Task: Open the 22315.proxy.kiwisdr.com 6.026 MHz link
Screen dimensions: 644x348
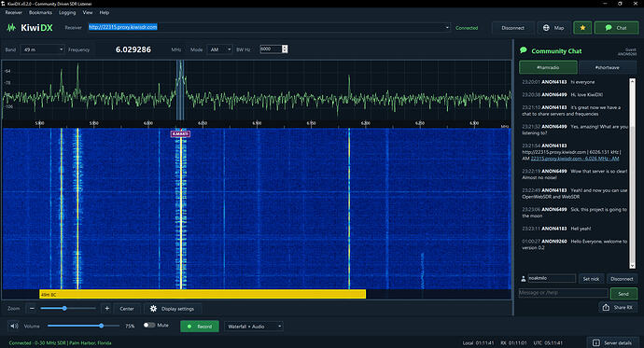Action: tap(575, 159)
